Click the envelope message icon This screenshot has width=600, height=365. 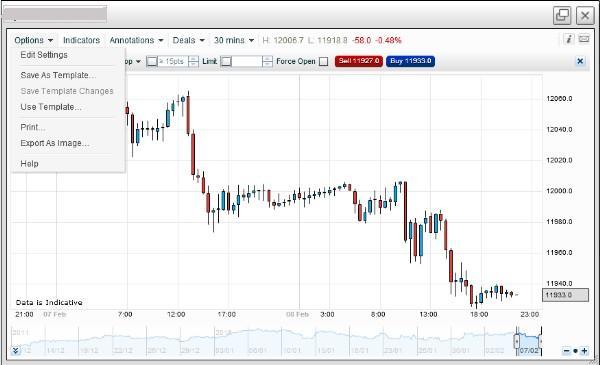584,39
